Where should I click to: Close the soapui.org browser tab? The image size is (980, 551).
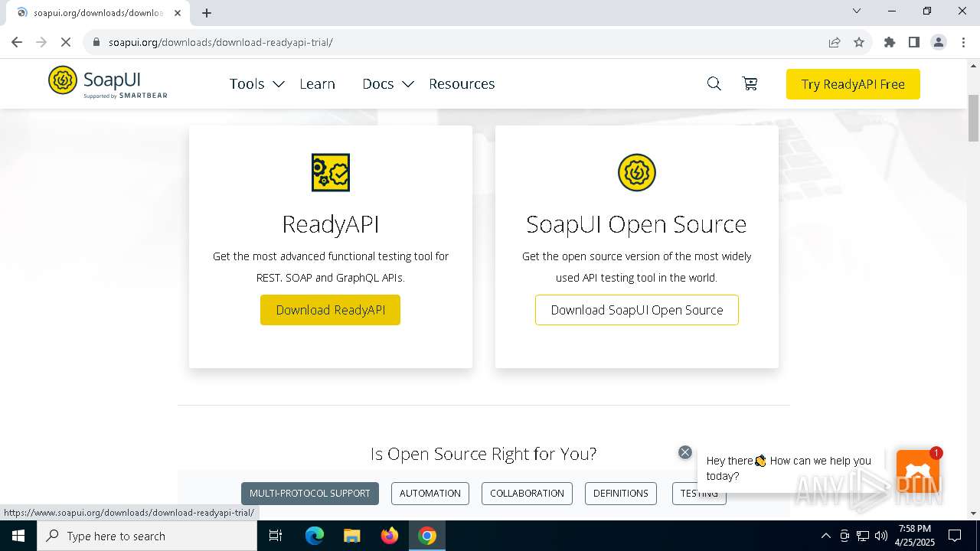[x=178, y=12]
